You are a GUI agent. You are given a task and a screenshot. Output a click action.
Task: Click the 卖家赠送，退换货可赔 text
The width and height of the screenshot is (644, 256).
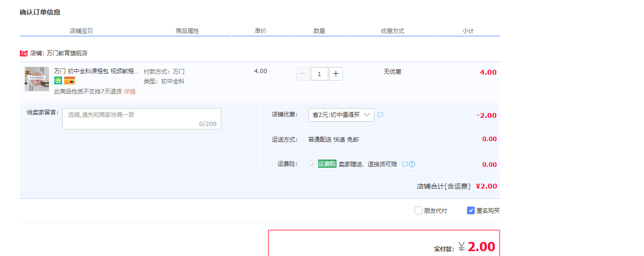click(x=368, y=164)
